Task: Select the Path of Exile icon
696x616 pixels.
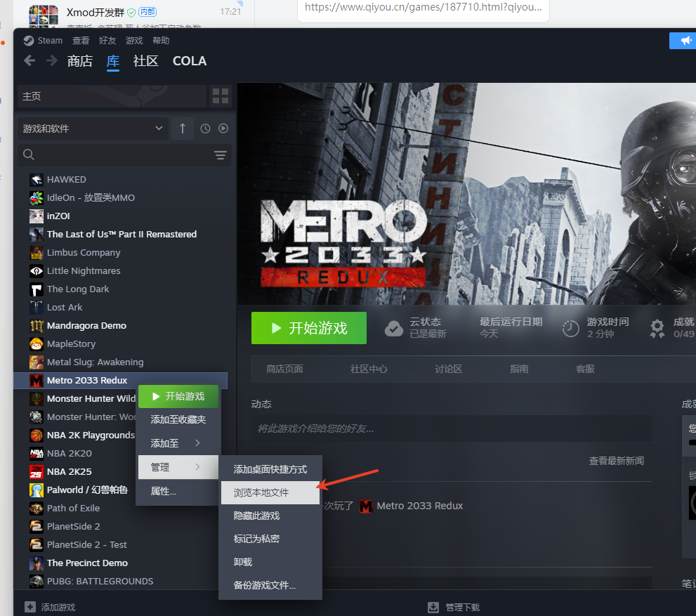Action: coord(37,508)
